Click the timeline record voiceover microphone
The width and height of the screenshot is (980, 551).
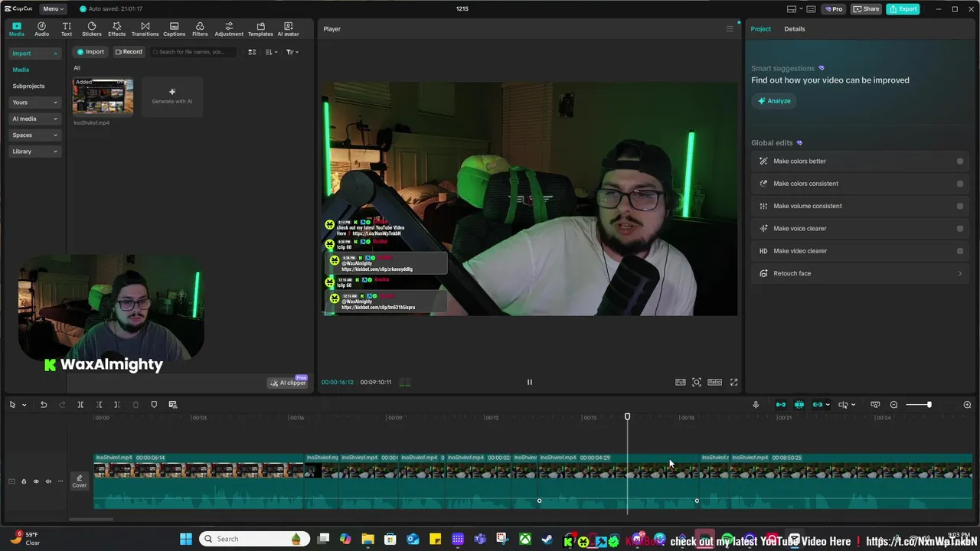tap(756, 404)
